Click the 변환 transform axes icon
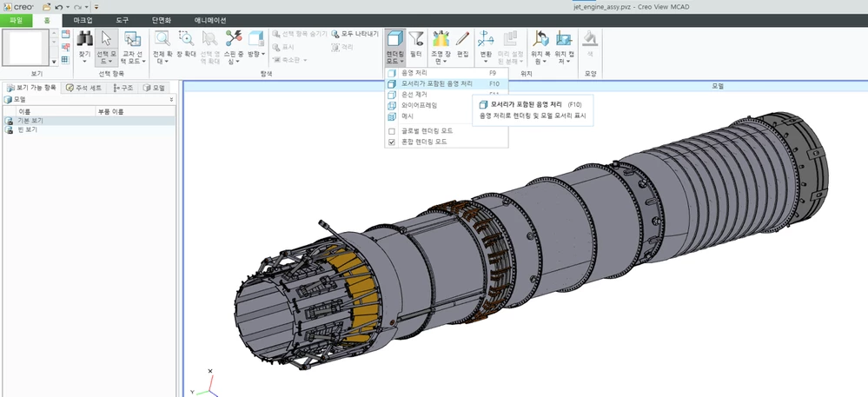The height and width of the screenshot is (397, 868). (486, 39)
